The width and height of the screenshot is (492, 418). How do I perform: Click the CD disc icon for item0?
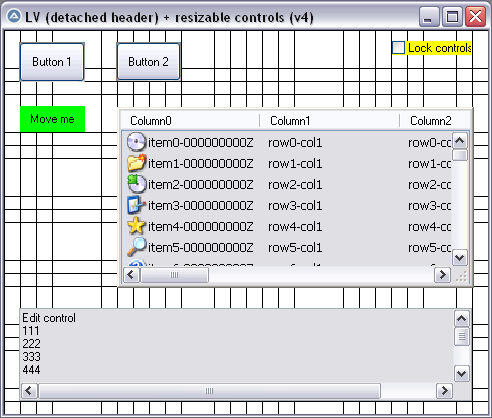point(136,142)
